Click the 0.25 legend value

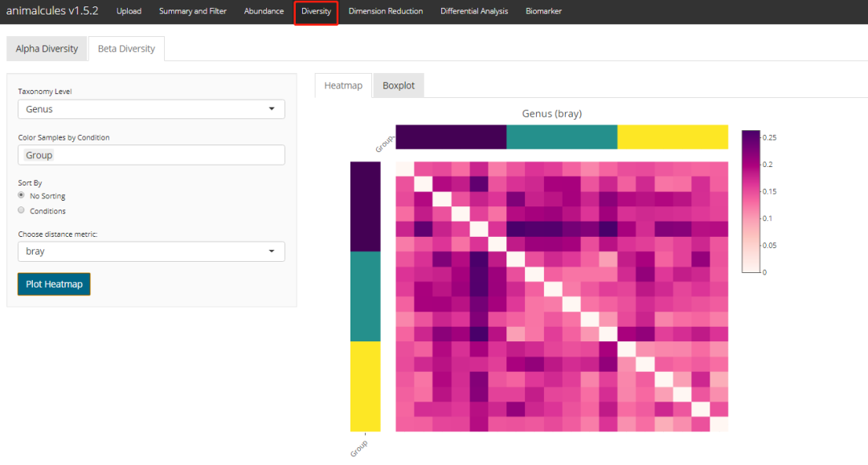[x=769, y=137]
